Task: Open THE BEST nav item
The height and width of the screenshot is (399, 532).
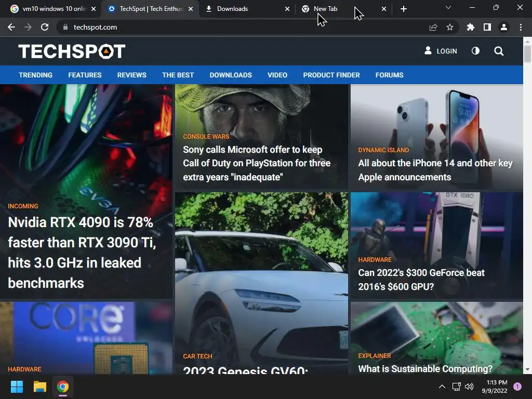Action: (178, 75)
